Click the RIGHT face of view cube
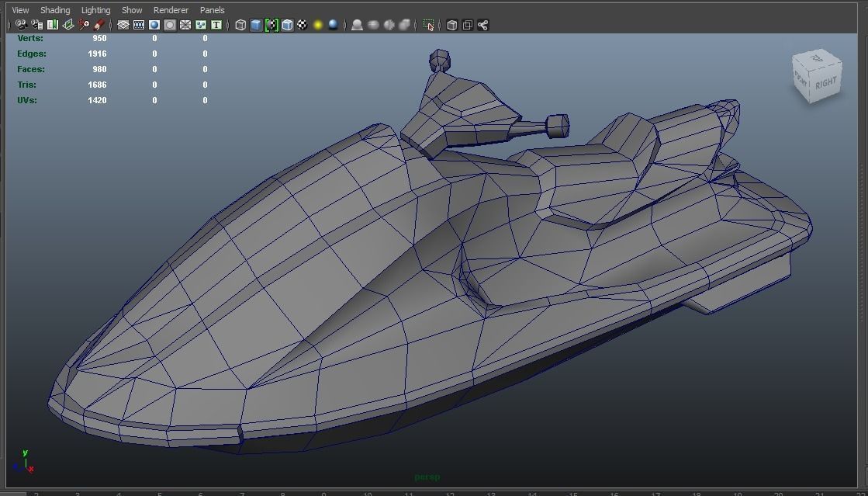This screenshot has height=496, width=868. tap(826, 83)
